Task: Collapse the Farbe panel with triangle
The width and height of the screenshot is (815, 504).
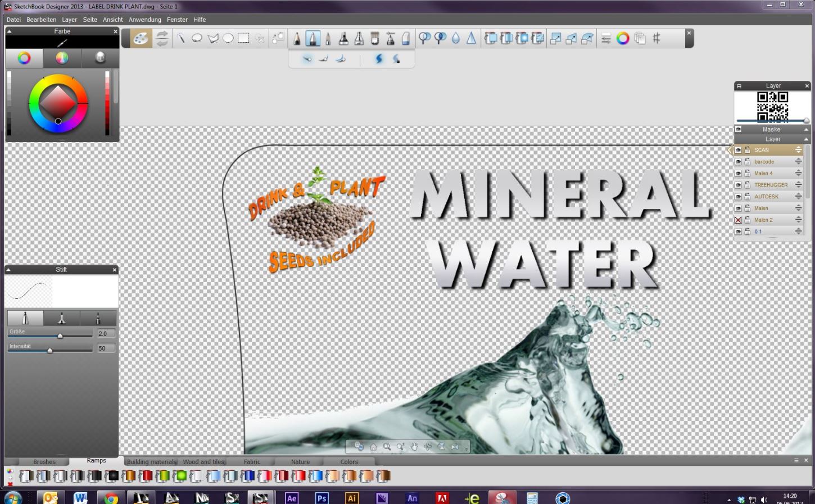Action: tap(9, 31)
